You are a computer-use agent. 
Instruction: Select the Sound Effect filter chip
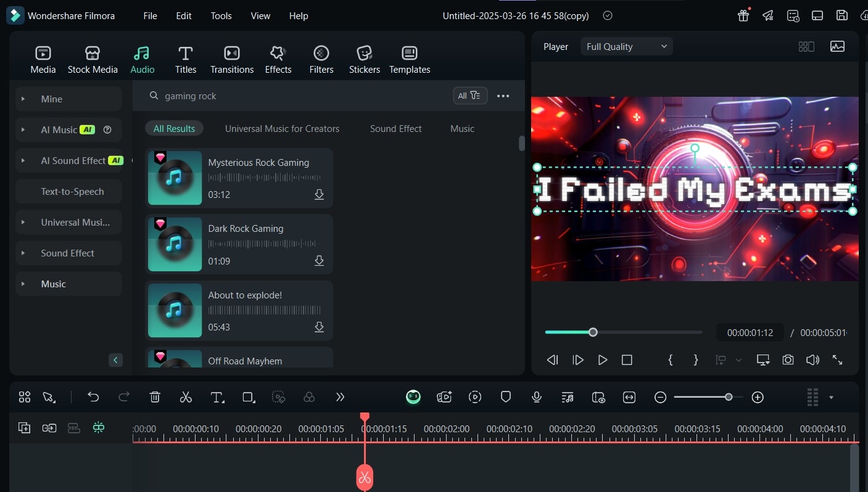pos(396,128)
